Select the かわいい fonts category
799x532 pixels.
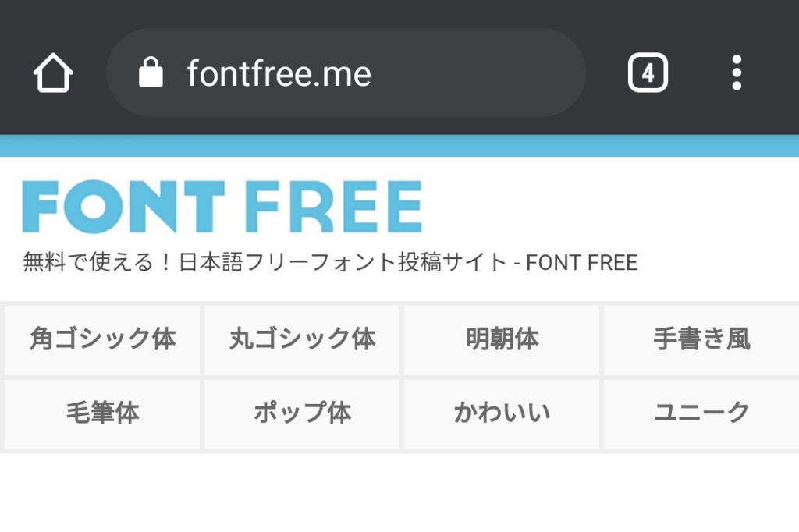(502, 413)
